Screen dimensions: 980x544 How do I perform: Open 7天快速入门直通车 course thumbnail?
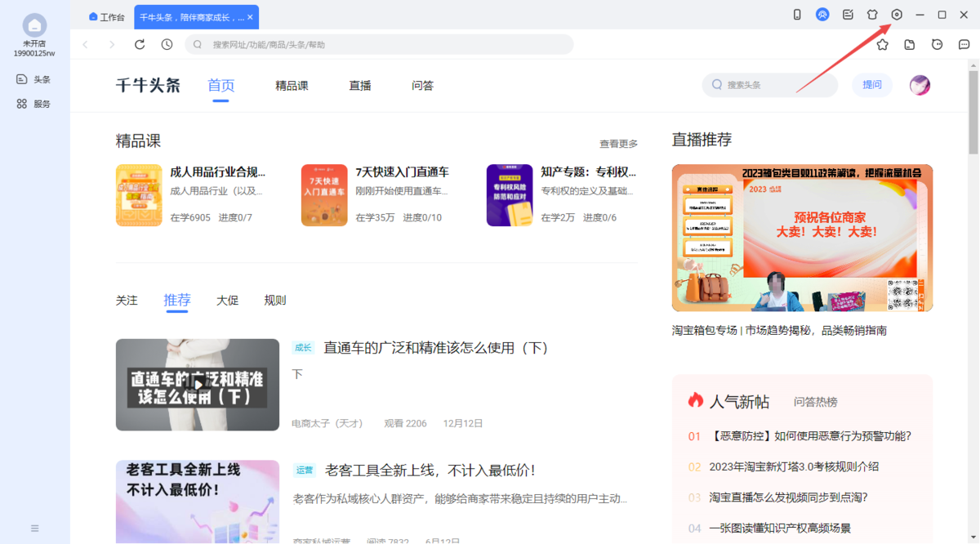(324, 195)
